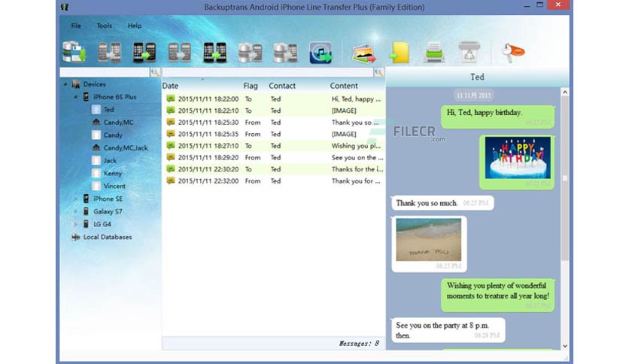The width and height of the screenshot is (629, 364).
Task: Click the message list search magnifier icon
Action: tap(378, 72)
